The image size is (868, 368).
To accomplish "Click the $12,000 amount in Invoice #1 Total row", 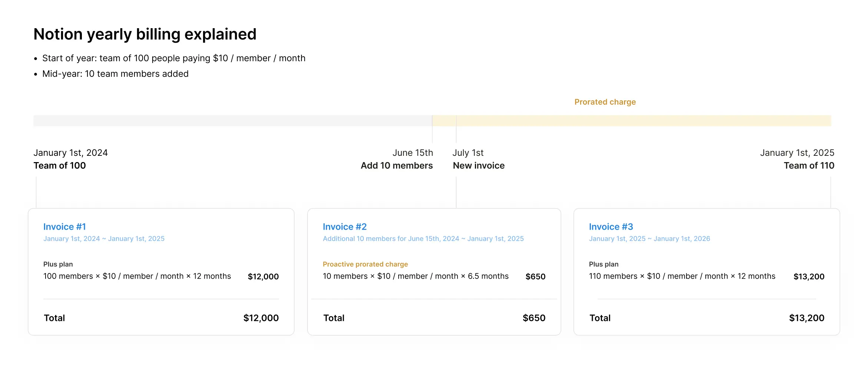I will (261, 318).
